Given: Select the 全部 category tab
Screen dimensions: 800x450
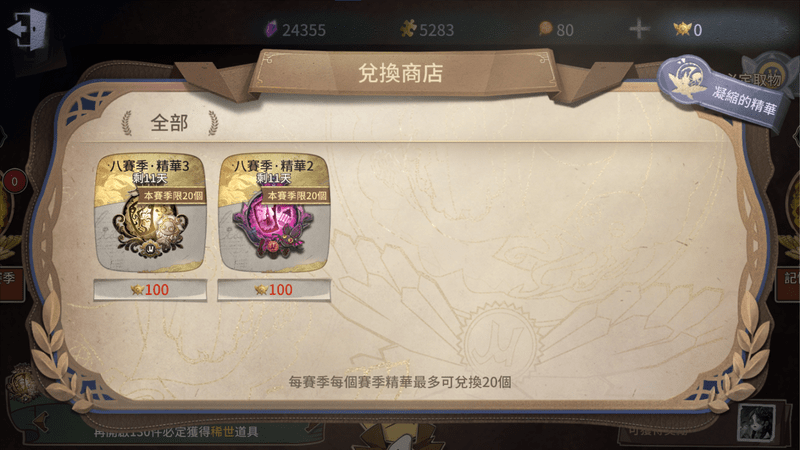Looking at the screenshot, I should click(169, 123).
